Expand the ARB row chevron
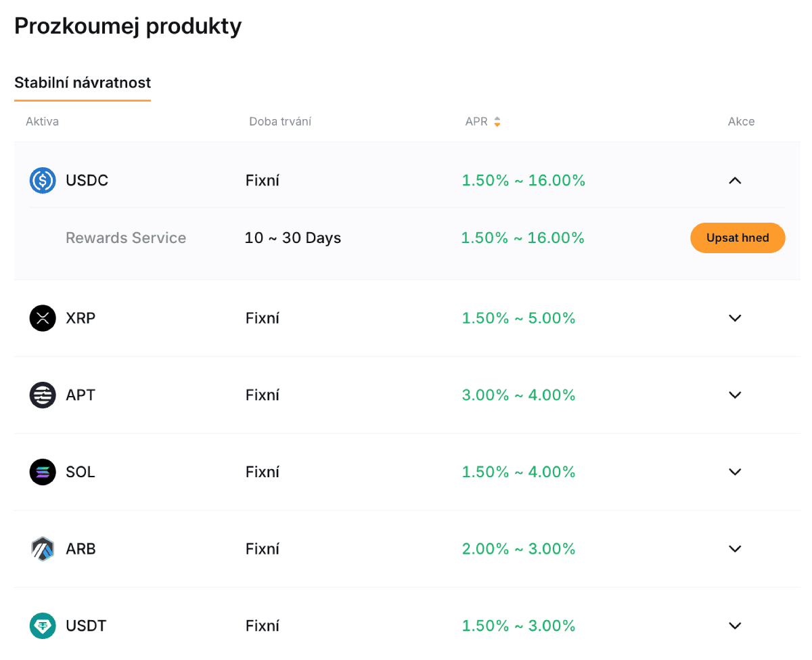This screenshot has height=660, width=812. pos(735,548)
